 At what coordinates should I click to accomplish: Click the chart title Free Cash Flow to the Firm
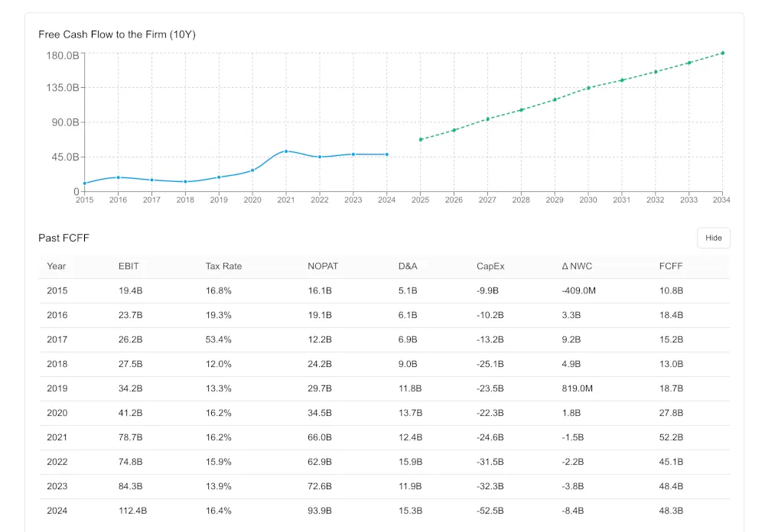click(x=117, y=34)
